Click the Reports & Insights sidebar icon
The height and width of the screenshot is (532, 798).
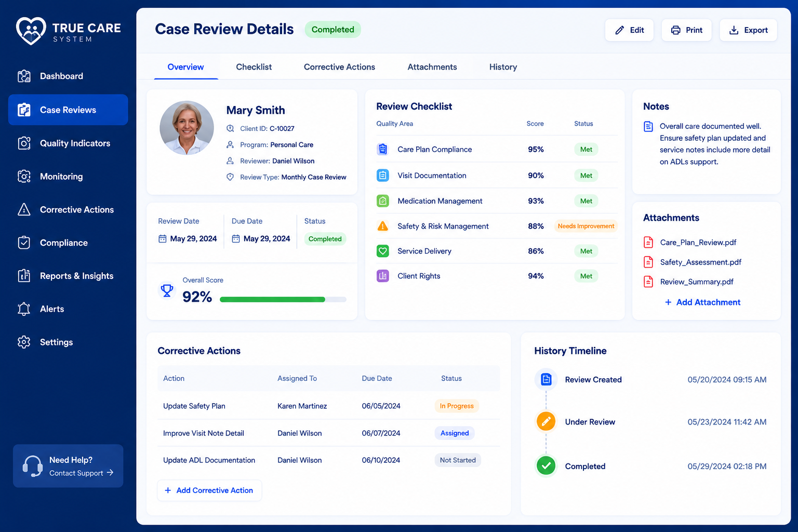(24, 276)
